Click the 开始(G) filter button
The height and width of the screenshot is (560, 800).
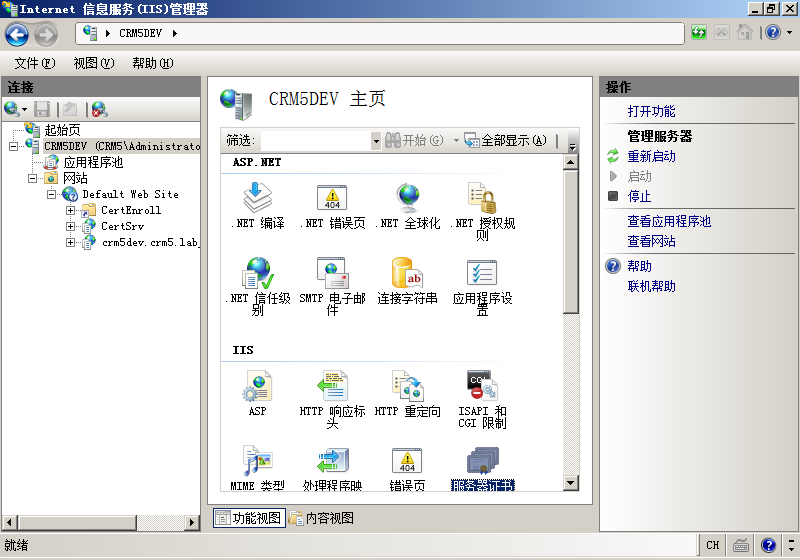pyautogui.click(x=414, y=140)
